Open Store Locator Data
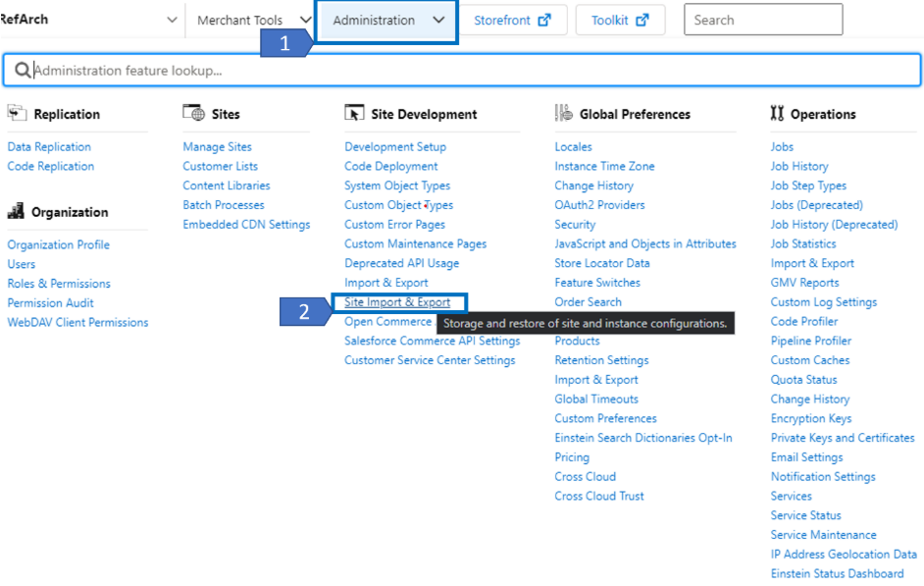The width and height of the screenshot is (924, 586). coord(602,263)
